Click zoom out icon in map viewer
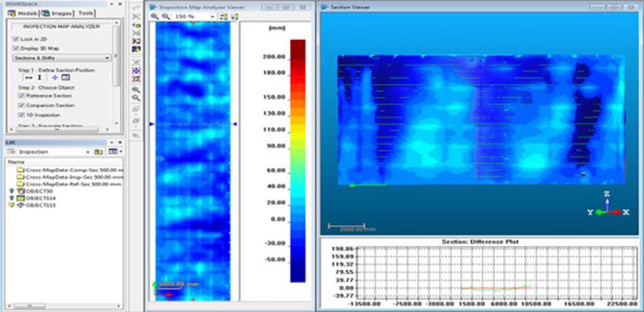Image resolution: width=644 pixels, height=312 pixels. pyautogui.click(x=164, y=15)
